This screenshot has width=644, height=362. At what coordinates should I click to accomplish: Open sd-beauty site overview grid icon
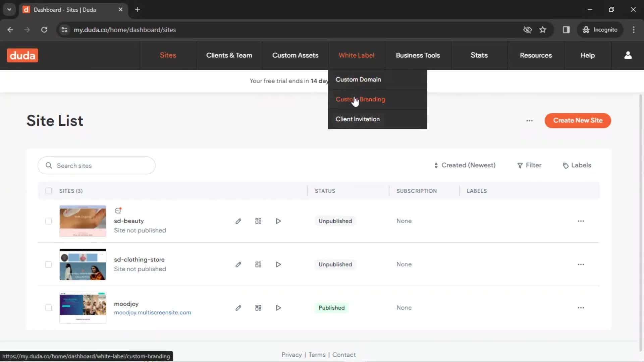(258, 221)
